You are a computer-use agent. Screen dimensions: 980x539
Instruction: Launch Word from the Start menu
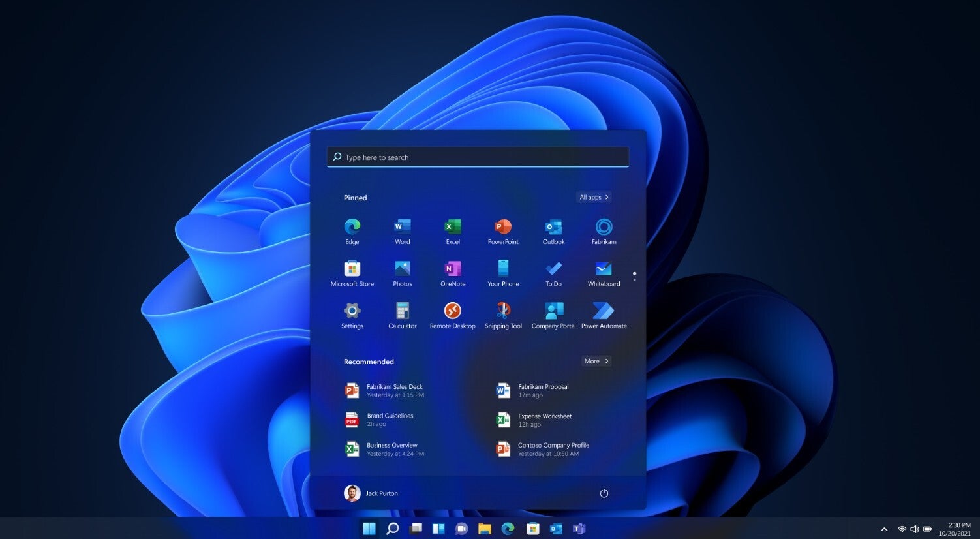coord(402,228)
